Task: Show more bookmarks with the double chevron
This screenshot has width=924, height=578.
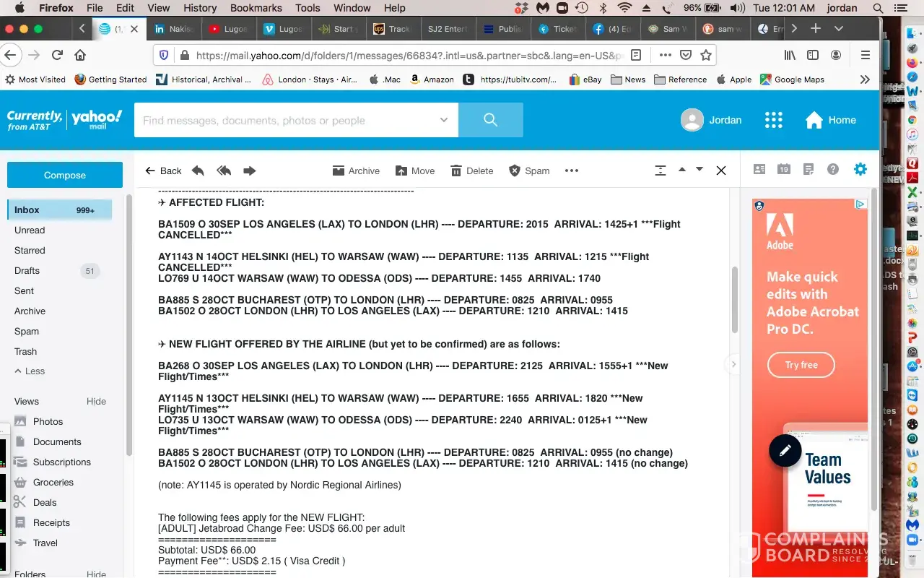Action: coord(865,79)
